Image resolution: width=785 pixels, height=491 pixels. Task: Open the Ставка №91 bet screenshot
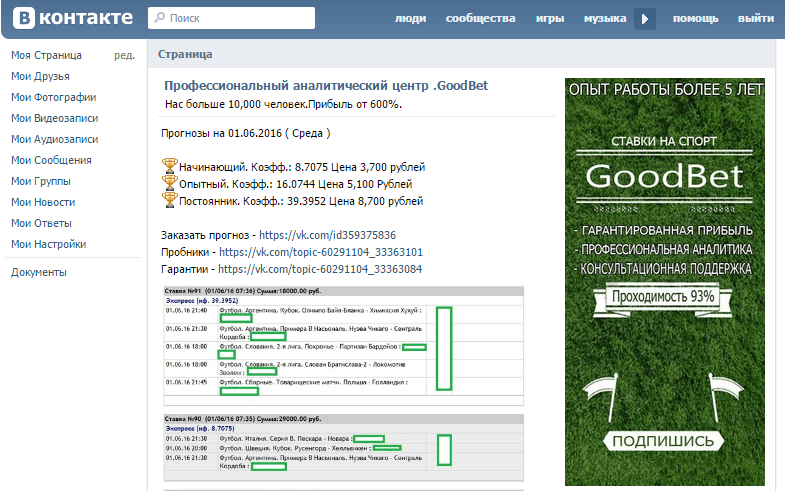(343, 345)
